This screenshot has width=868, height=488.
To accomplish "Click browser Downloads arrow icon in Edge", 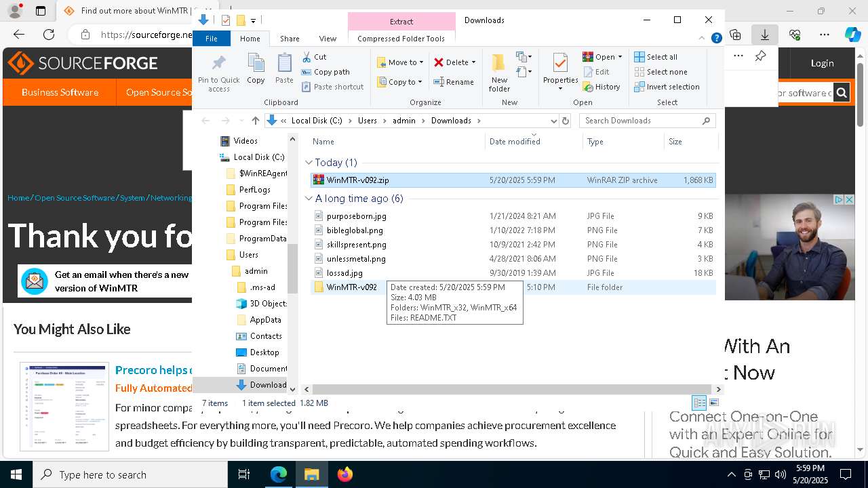I will click(x=764, y=35).
